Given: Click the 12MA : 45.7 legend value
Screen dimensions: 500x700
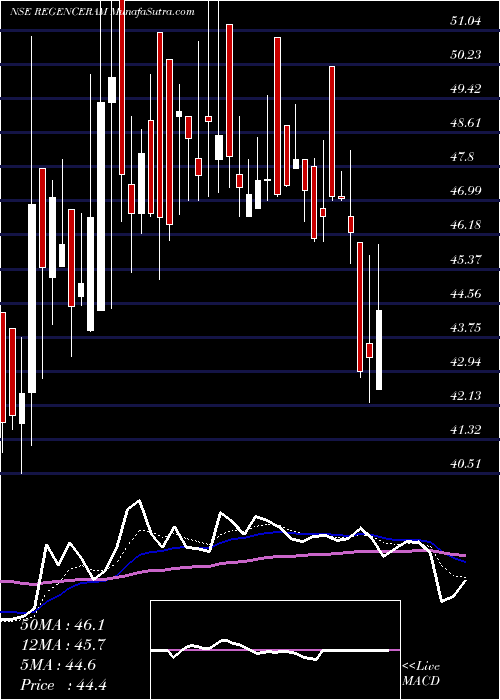Looking at the screenshot, I should [x=63, y=645].
